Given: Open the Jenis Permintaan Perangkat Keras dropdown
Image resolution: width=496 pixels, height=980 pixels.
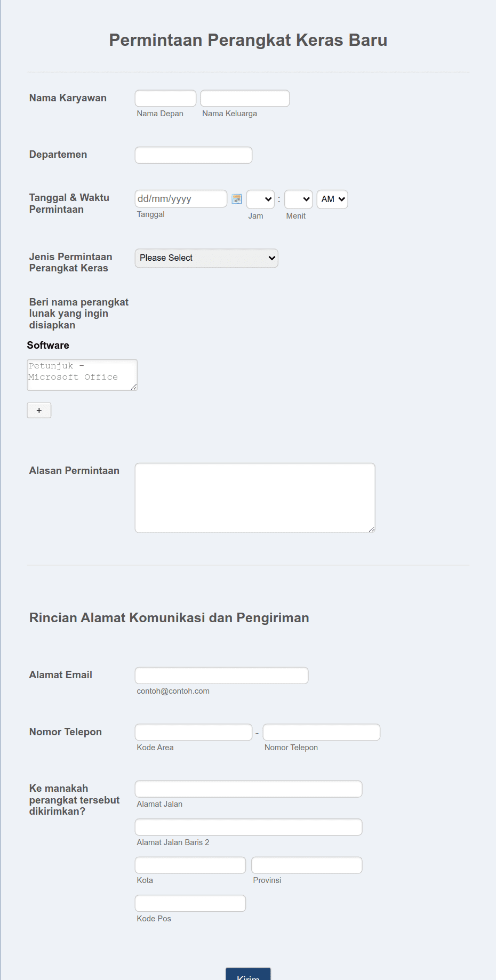Looking at the screenshot, I should tap(206, 258).
